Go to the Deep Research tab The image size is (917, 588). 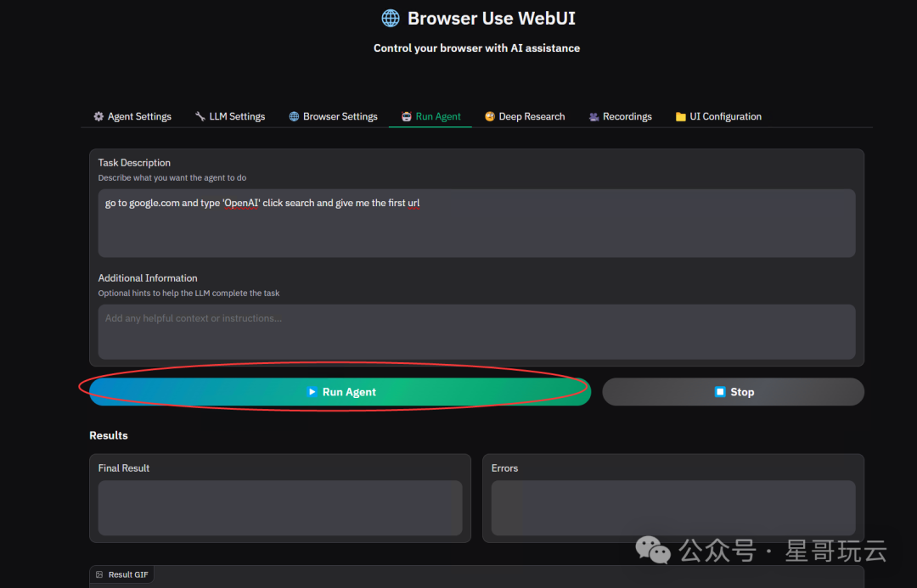[525, 116]
